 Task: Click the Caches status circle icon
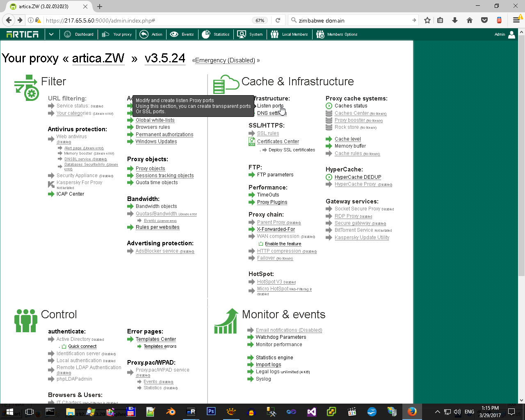point(329,106)
